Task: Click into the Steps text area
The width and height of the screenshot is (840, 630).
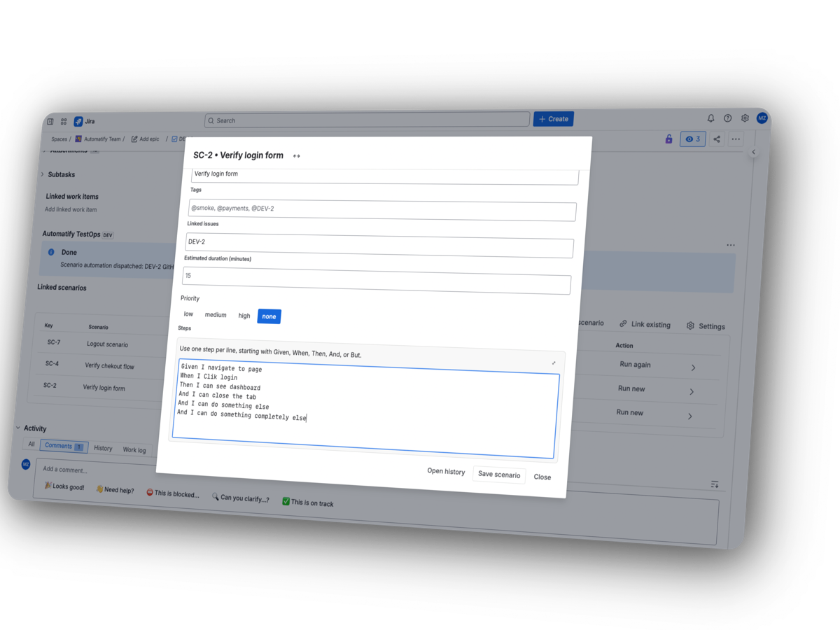Action: click(366, 409)
